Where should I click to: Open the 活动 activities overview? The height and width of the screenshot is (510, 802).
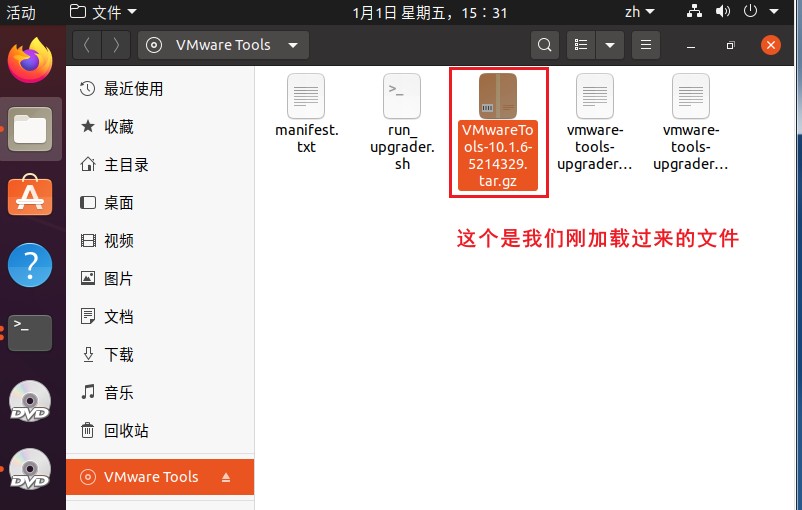tap(21, 12)
